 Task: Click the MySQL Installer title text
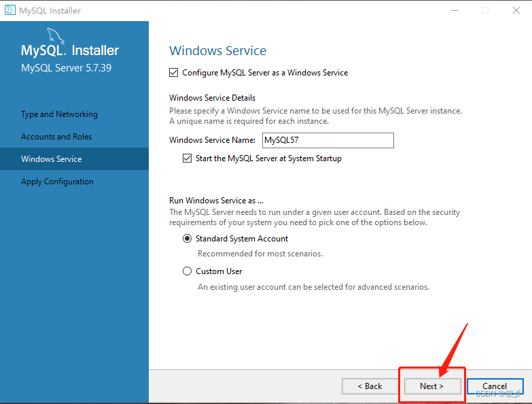[x=50, y=10]
